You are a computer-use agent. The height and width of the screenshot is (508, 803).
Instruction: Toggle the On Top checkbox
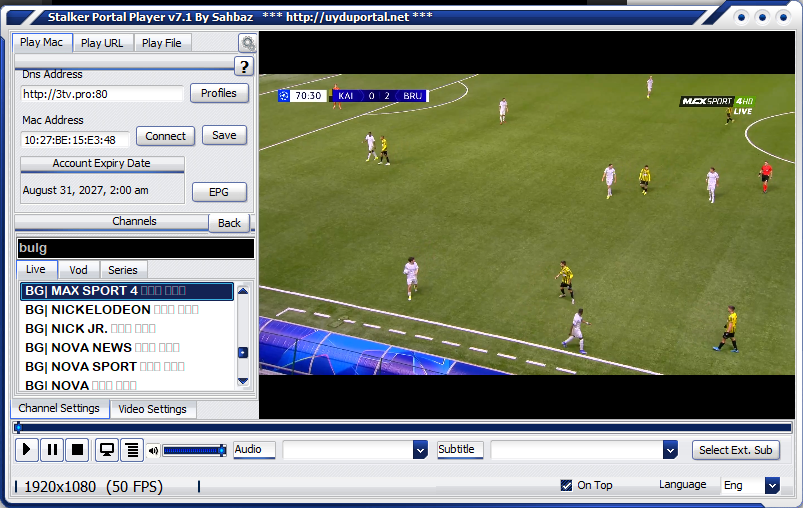point(566,485)
